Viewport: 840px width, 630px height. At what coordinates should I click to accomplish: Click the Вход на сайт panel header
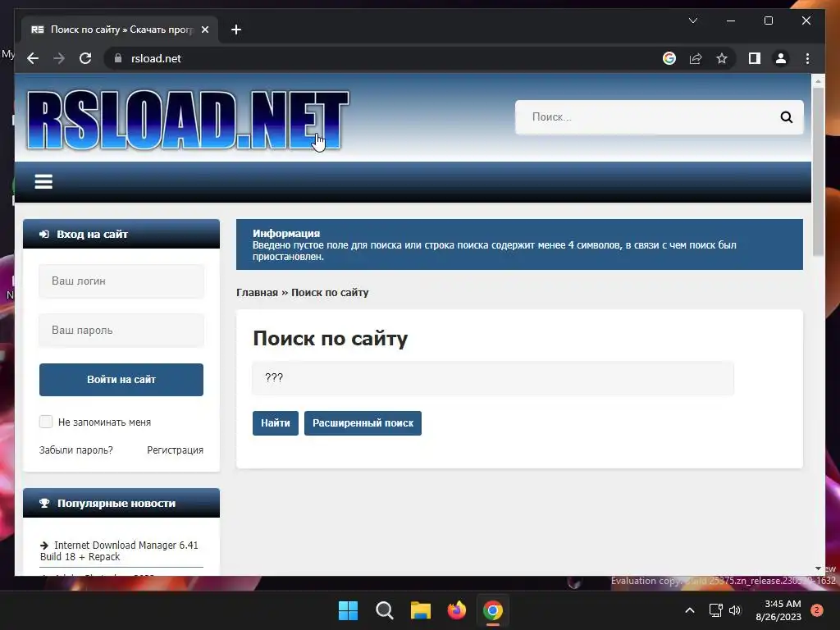click(x=121, y=234)
